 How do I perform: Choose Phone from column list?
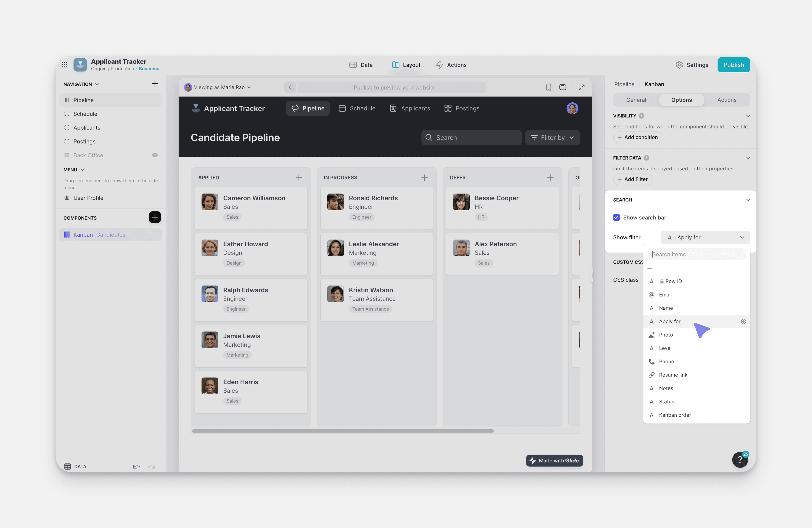point(696,362)
